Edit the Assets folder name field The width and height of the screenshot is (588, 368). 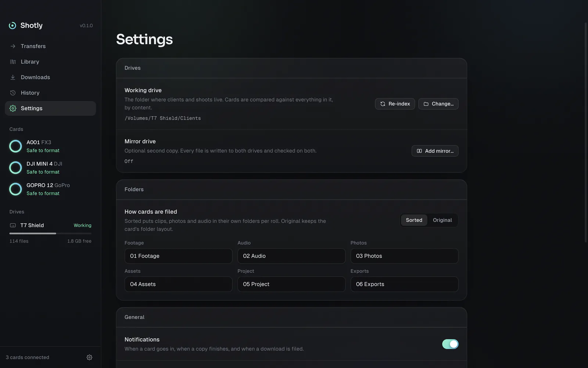point(179,284)
